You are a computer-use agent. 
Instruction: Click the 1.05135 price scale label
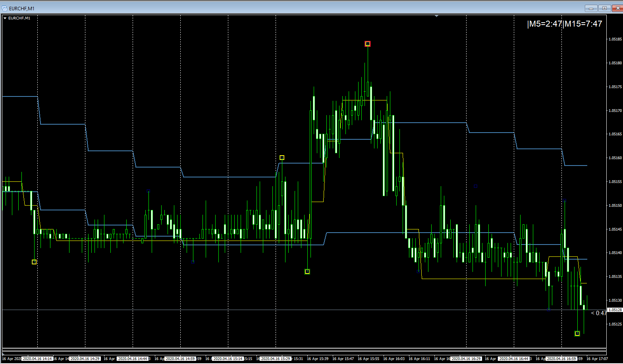615,277
